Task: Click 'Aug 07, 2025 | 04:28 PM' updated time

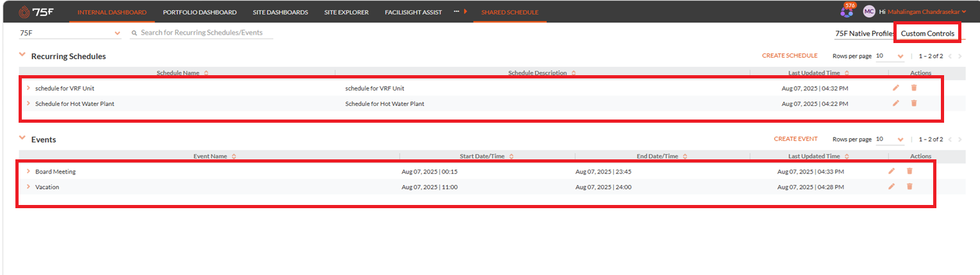Action: coord(811,187)
